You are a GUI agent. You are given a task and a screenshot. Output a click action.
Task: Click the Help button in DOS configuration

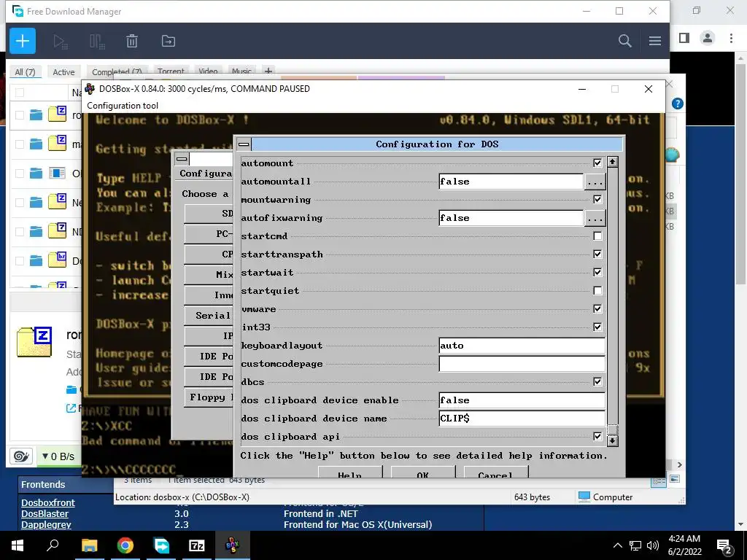[x=350, y=472]
